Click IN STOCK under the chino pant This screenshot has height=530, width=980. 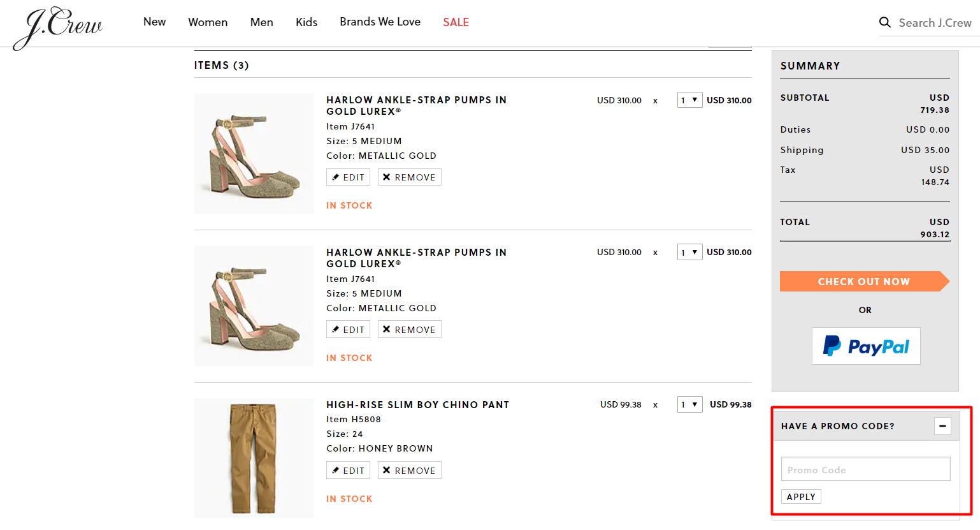[x=349, y=499]
